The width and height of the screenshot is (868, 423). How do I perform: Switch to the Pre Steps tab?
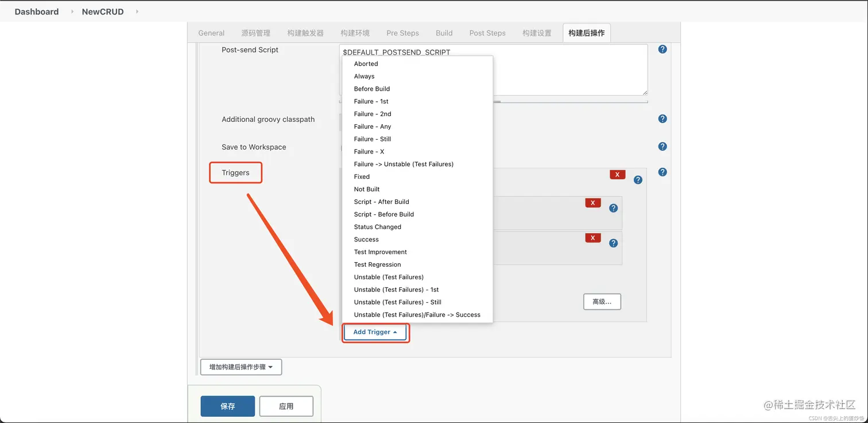403,33
